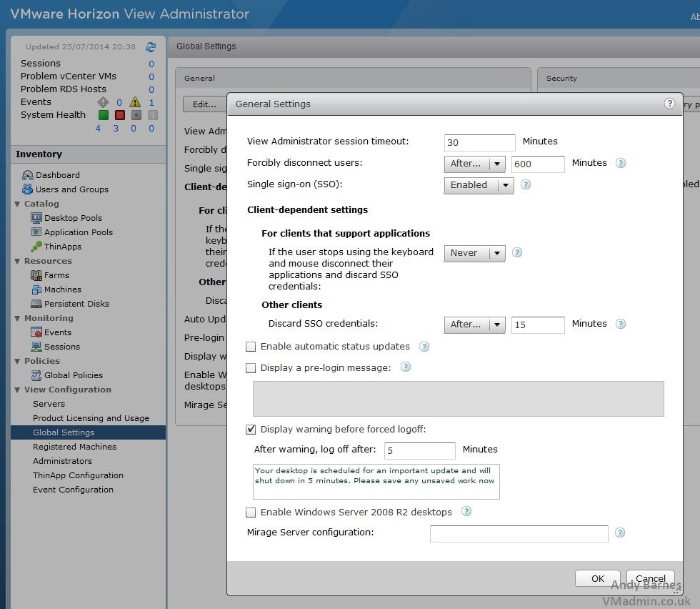Open Global Policies under Policies
700x609 pixels.
tap(73, 375)
